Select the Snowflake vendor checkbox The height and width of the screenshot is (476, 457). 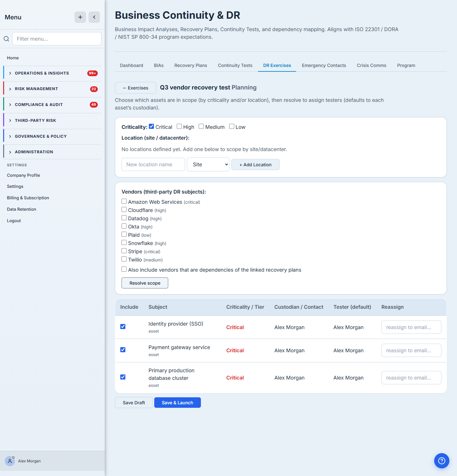point(124,242)
